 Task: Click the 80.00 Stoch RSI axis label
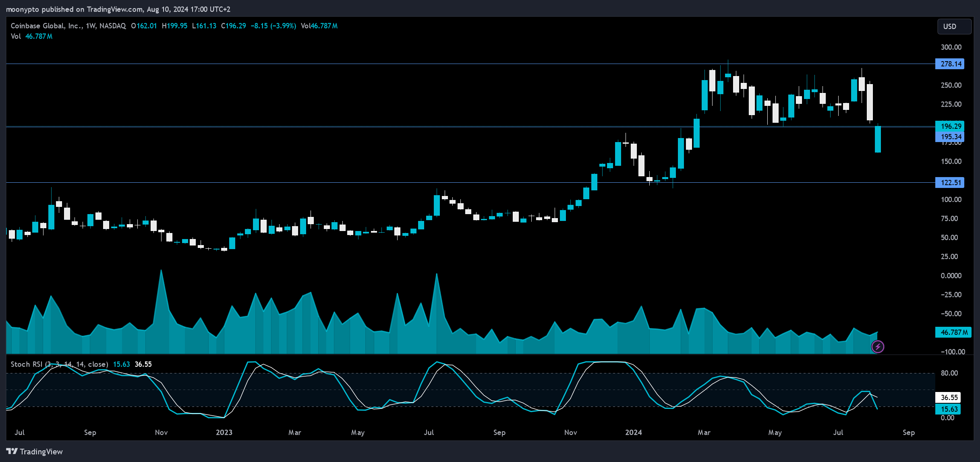pos(949,373)
